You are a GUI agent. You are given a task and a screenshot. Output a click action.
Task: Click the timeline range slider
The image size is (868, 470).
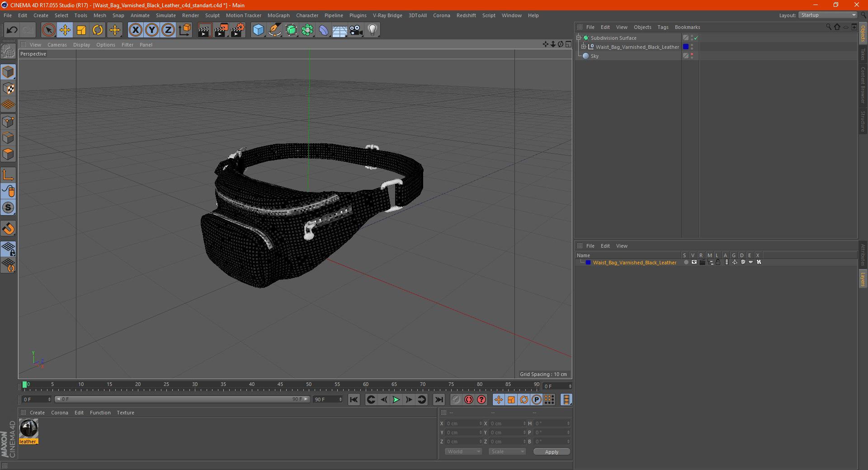tap(182, 399)
